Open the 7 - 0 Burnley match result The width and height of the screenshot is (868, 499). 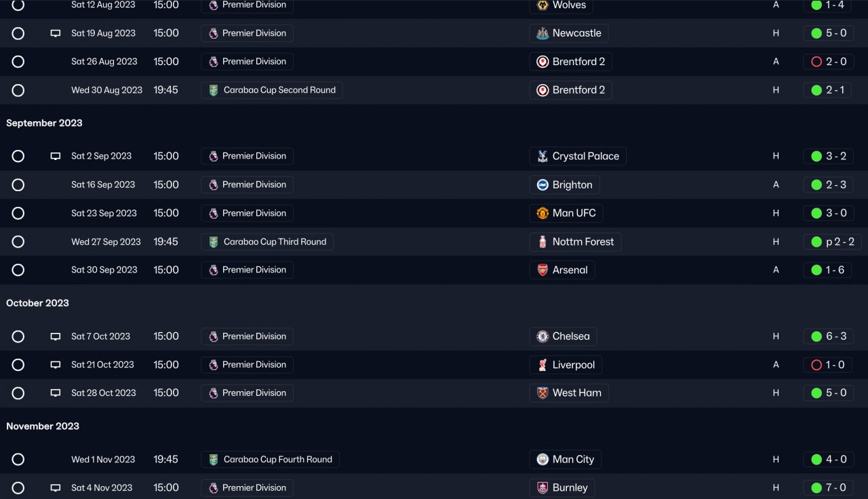(828, 488)
